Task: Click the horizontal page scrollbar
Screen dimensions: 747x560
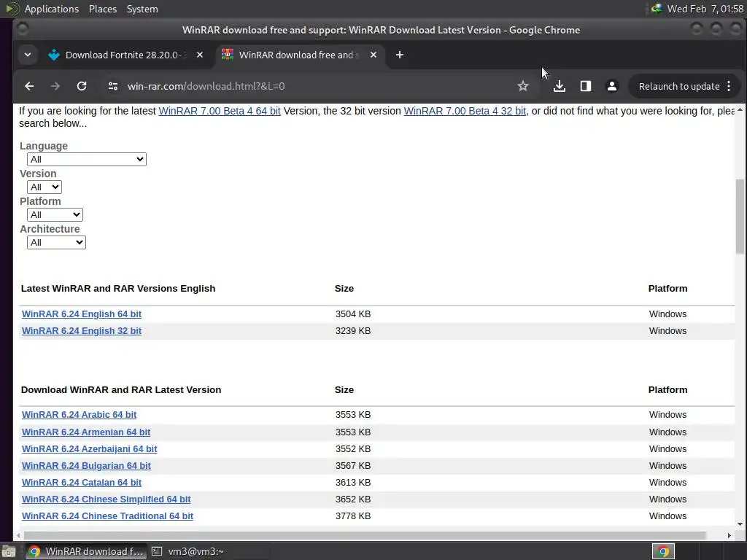Action: [x=365, y=535]
